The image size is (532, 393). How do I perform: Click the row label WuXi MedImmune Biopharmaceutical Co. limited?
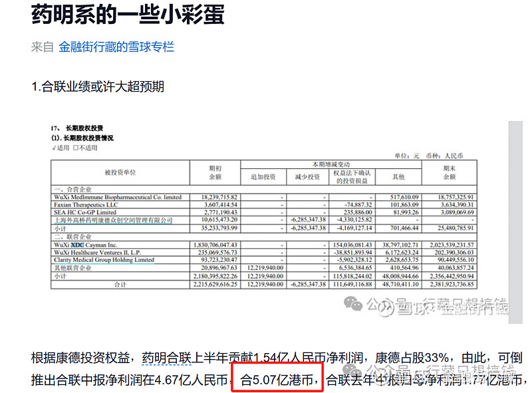(118, 197)
